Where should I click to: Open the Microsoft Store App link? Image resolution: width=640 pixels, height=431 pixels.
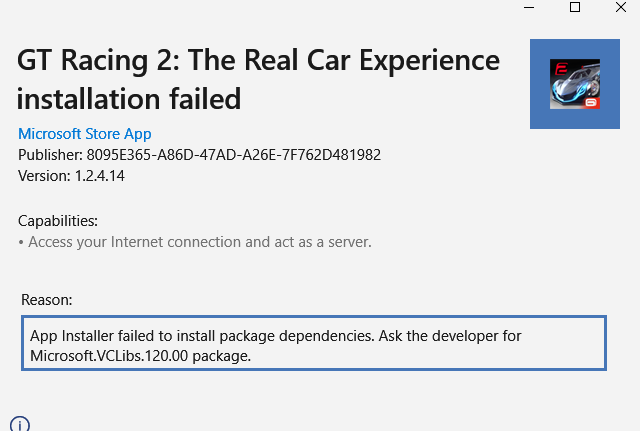tap(84, 134)
